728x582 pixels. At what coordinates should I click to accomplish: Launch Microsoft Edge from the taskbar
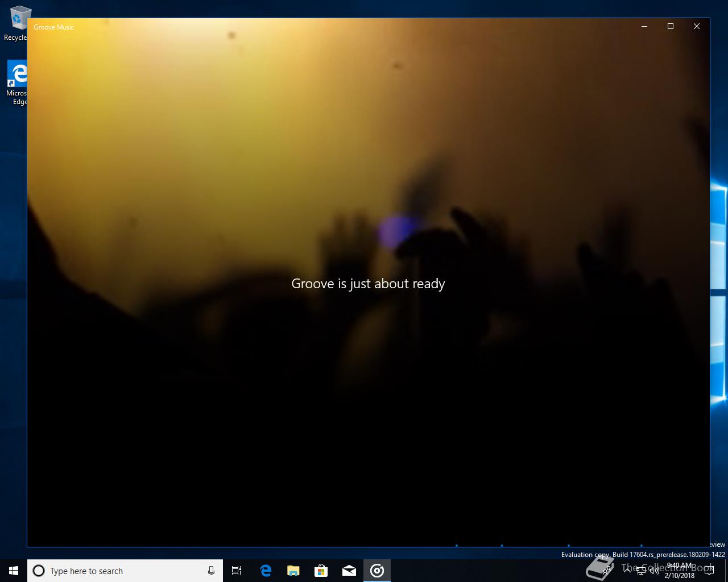[x=265, y=571]
